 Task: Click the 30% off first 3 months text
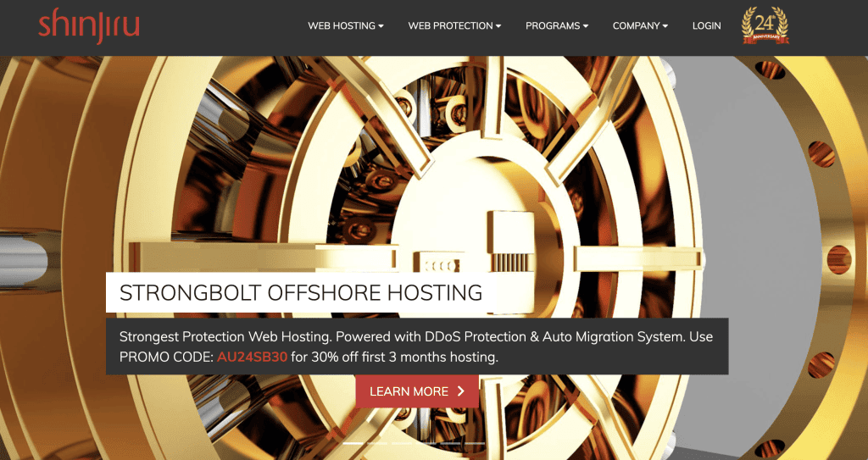(x=395, y=357)
